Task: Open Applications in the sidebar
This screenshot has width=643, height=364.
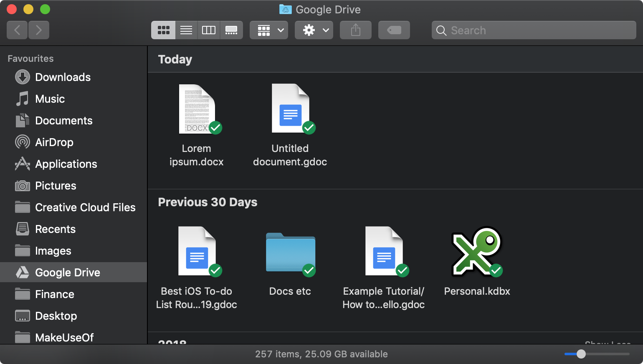Action: [x=73, y=164]
